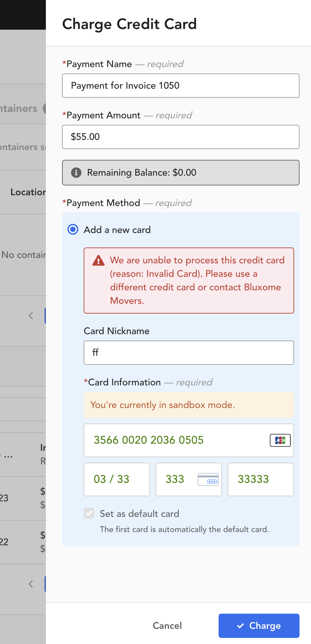Click the card number field
This screenshot has height=644, width=311.
pyautogui.click(x=189, y=440)
